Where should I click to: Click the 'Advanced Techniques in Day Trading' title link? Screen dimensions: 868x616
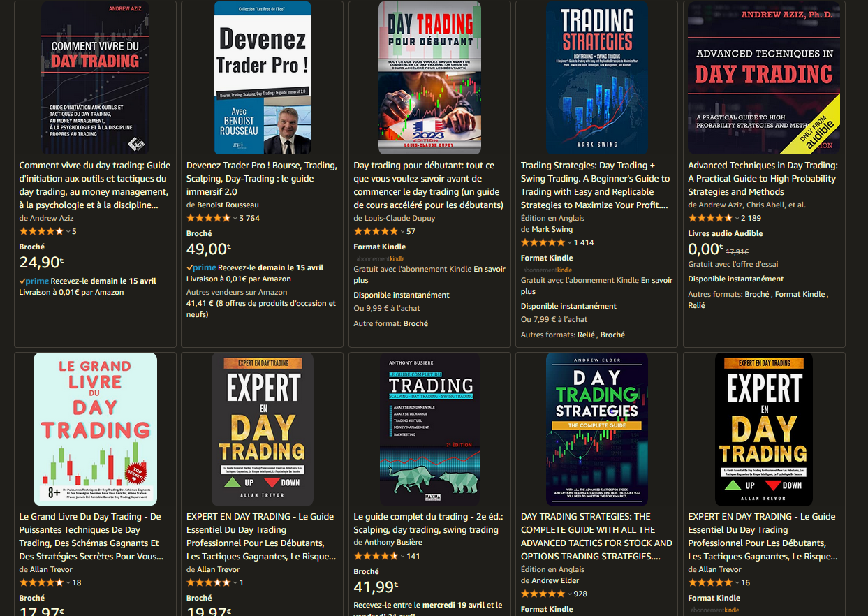click(x=763, y=179)
